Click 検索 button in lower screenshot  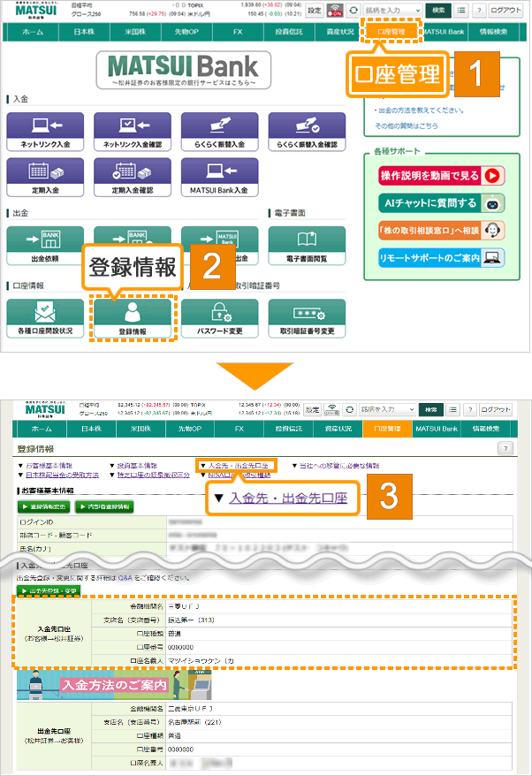click(x=431, y=409)
